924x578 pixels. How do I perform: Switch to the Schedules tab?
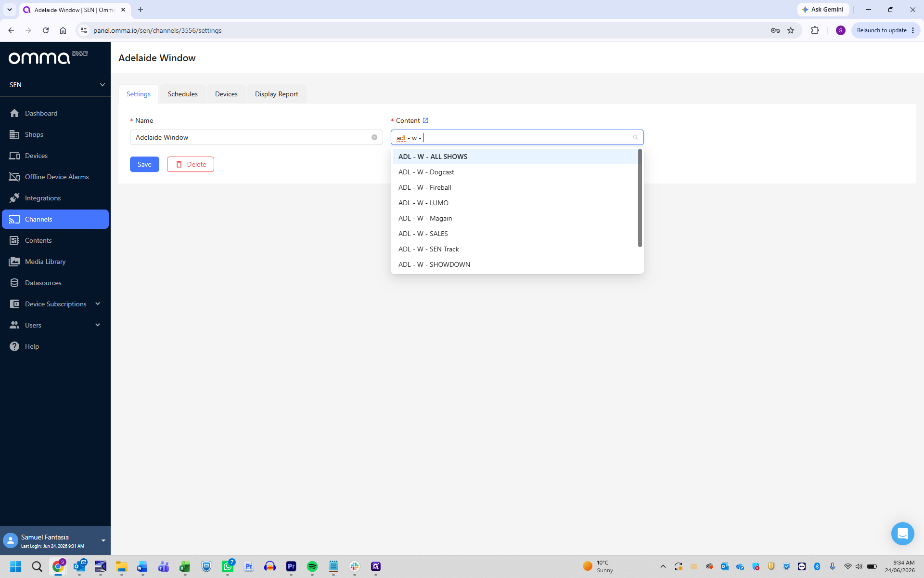pyautogui.click(x=182, y=94)
